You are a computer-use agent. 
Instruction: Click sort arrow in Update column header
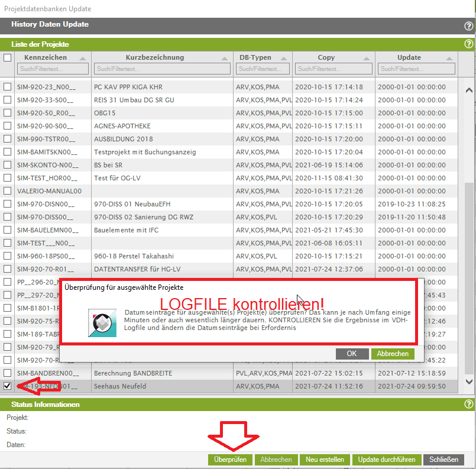click(450, 58)
